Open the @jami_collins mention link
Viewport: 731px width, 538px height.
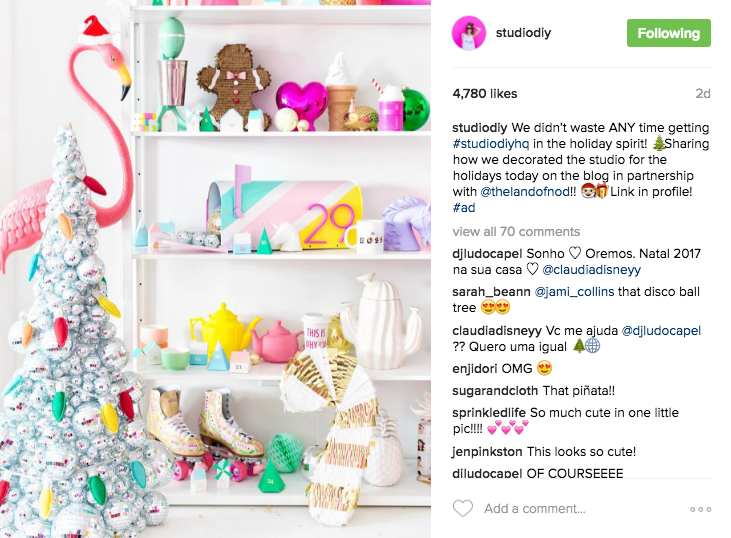(574, 292)
